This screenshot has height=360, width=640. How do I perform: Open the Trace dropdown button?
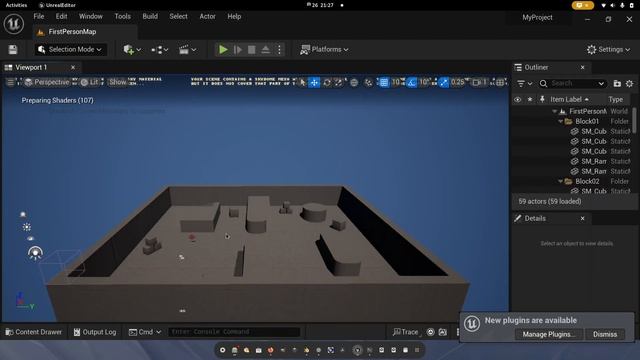click(406, 332)
